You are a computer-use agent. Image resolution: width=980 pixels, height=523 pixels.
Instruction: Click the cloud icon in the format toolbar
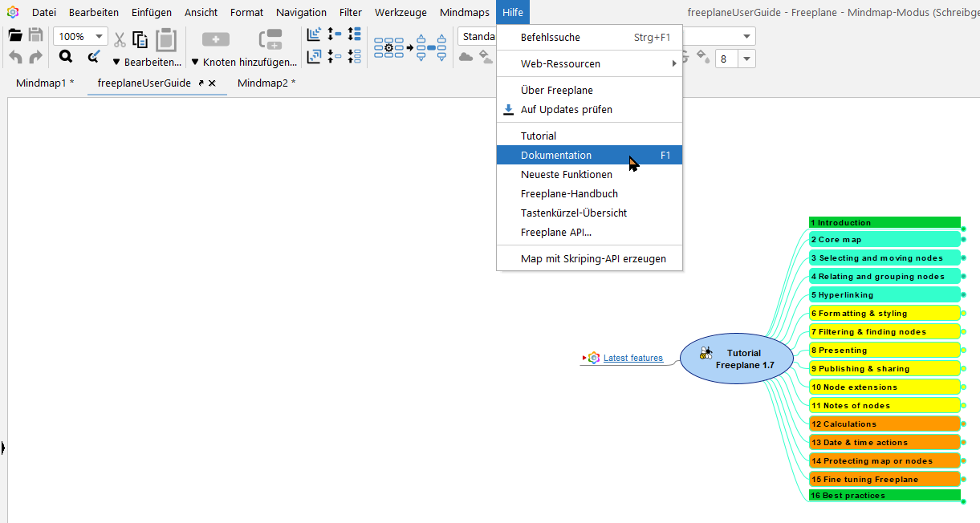466,57
